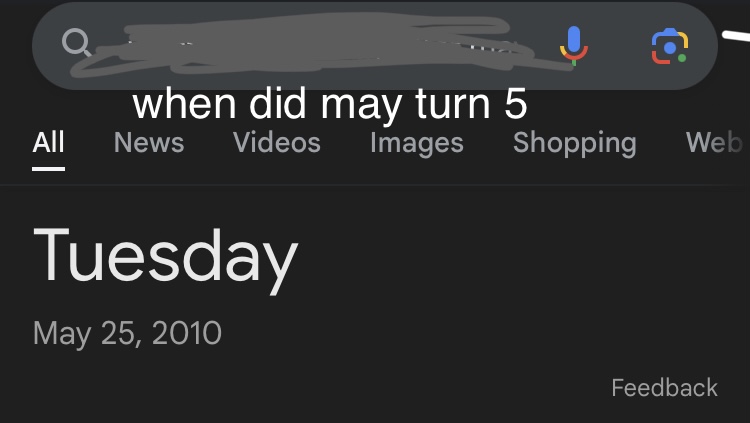Click the overlay caption 'when did may turn 5'
This screenshot has height=423, width=750.
330,104
